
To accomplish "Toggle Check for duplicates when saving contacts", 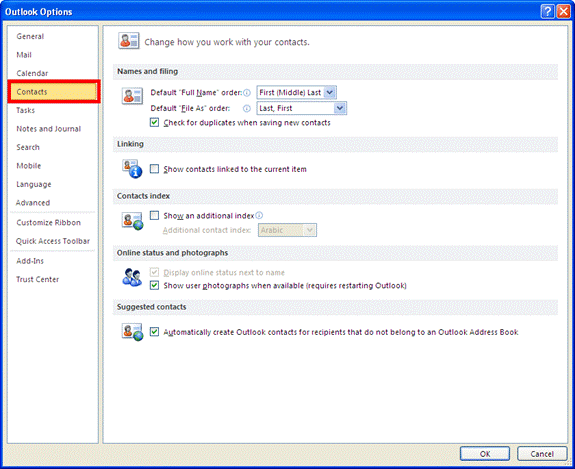I will point(154,122).
